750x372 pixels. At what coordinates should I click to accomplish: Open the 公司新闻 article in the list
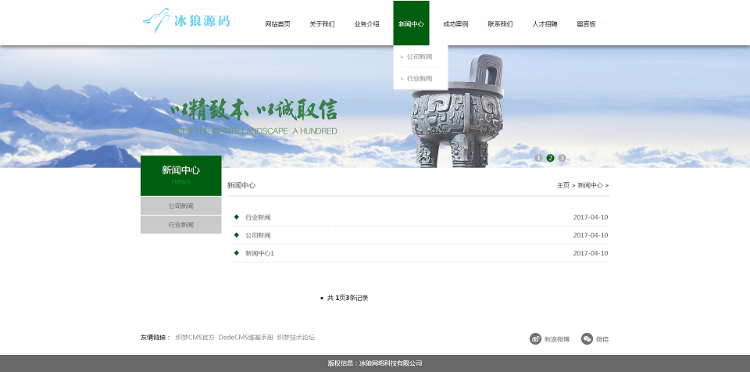tap(258, 235)
